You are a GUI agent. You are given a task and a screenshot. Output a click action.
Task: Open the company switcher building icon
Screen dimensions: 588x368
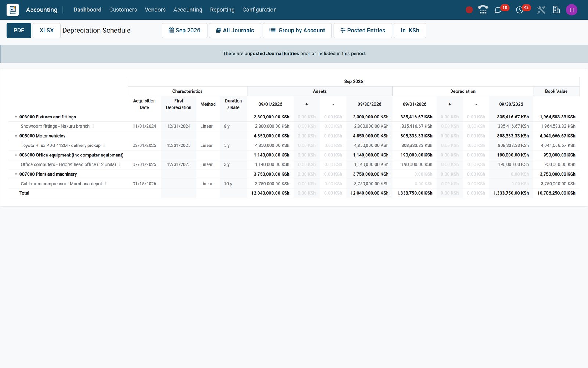point(556,10)
